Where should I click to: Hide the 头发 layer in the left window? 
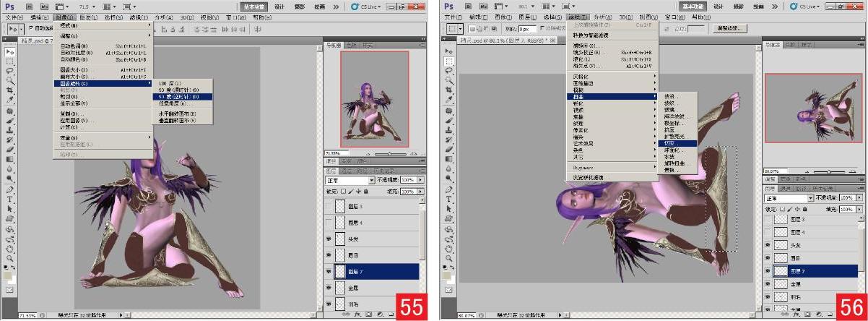329,239
